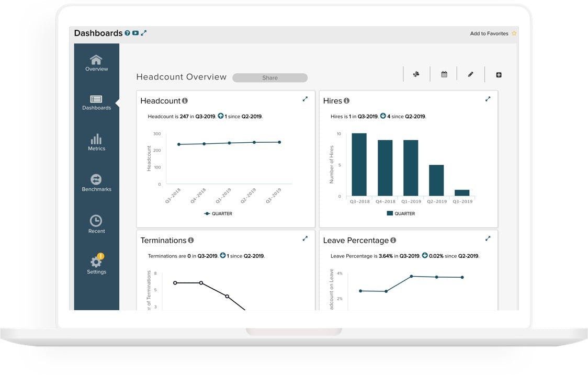Open Benchmarks in the sidebar
588x375 pixels.
[x=96, y=183]
